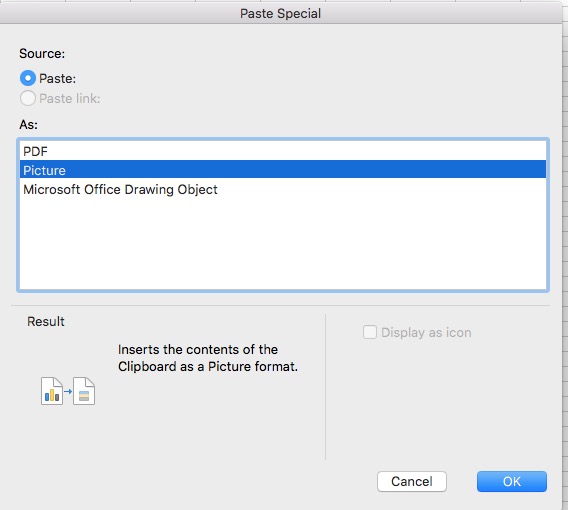This screenshot has height=510, width=568.
Task: Dismiss the dialog with the Cancel button
Action: click(x=412, y=481)
